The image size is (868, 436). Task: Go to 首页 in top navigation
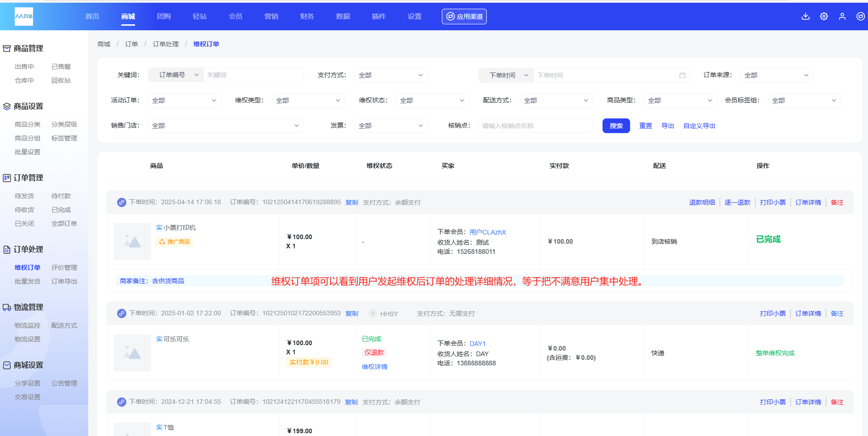coord(92,17)
